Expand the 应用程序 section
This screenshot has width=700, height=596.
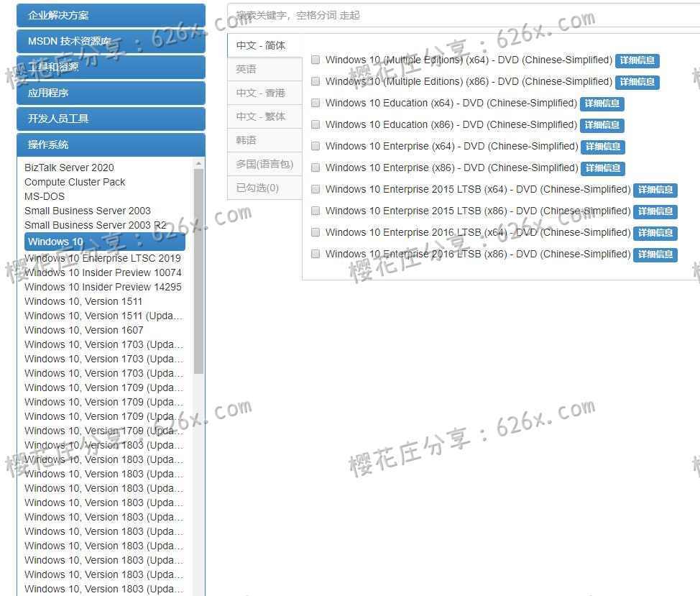(111, 93)
